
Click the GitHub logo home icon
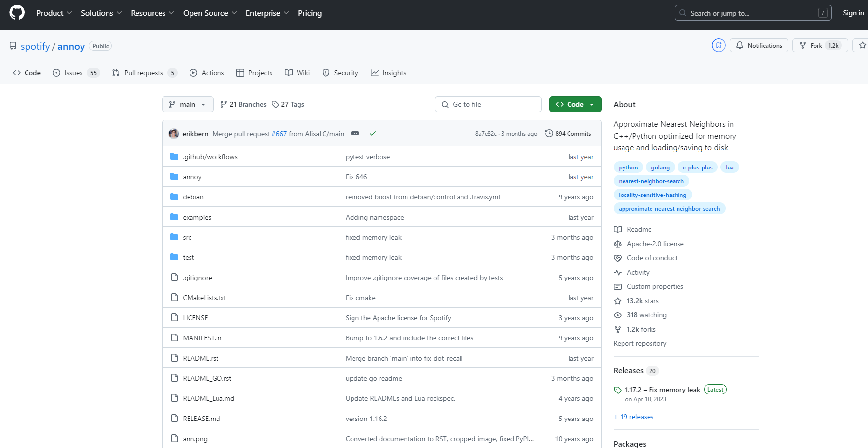coord(17,13)
